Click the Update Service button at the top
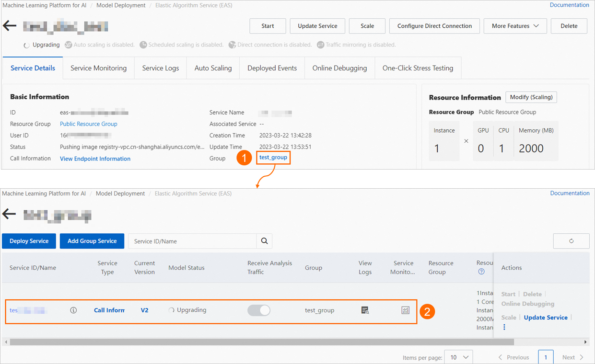This screenshot has height=364, width=595. [x=317, y=26]
